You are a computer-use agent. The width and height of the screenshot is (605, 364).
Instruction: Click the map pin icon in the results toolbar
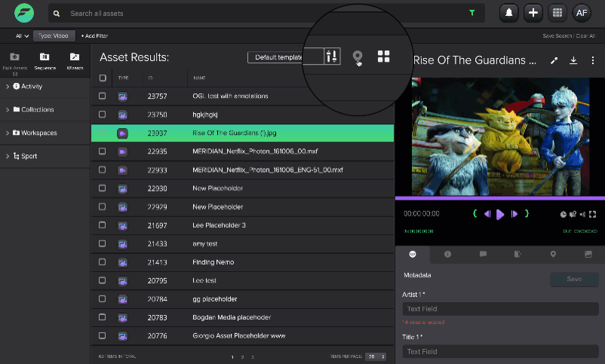358,57
